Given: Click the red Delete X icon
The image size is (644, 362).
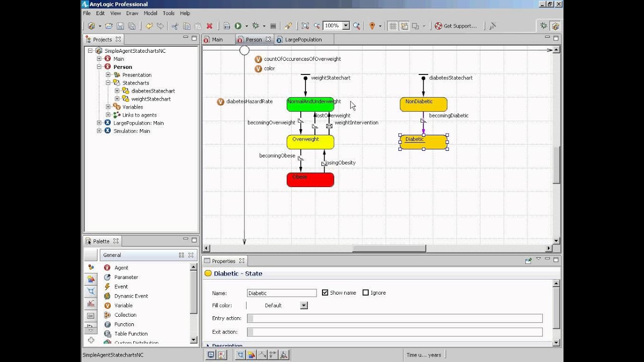Looking at the screenshot, I should click(209, 26).
